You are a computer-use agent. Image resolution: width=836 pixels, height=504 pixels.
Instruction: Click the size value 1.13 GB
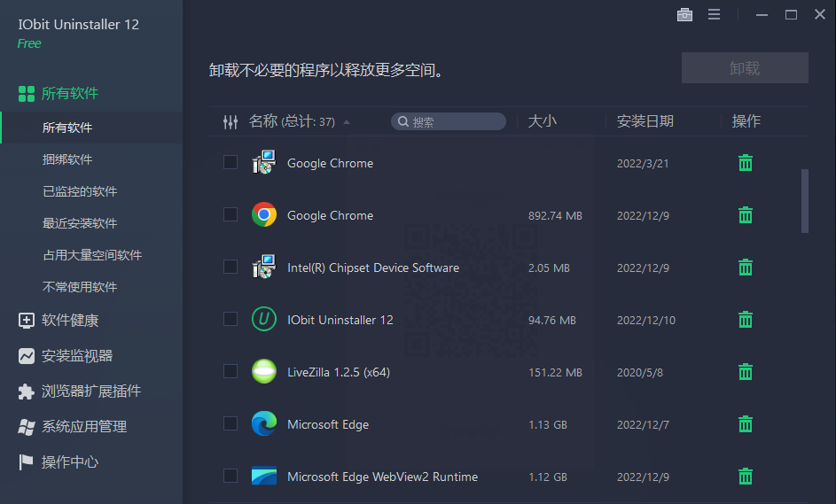point(548,424)
